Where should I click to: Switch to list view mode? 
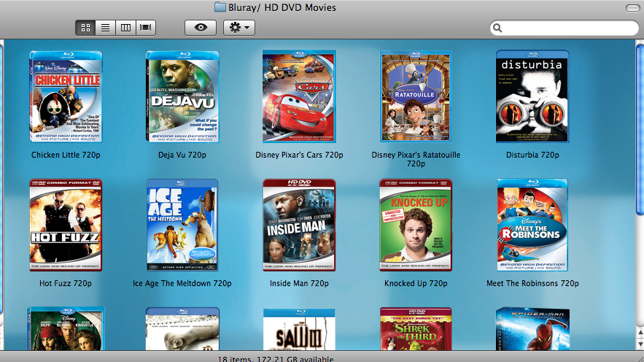(x=105, y=28)
